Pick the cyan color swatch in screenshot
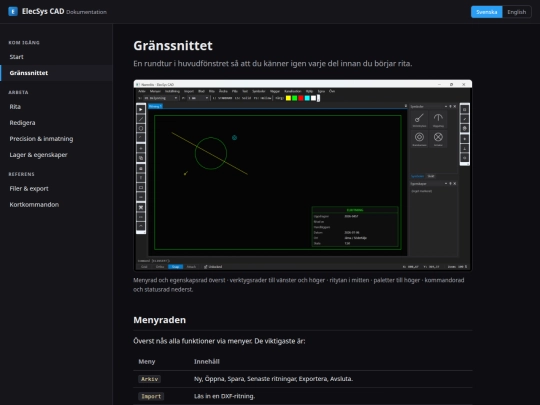 pos(307,98)
